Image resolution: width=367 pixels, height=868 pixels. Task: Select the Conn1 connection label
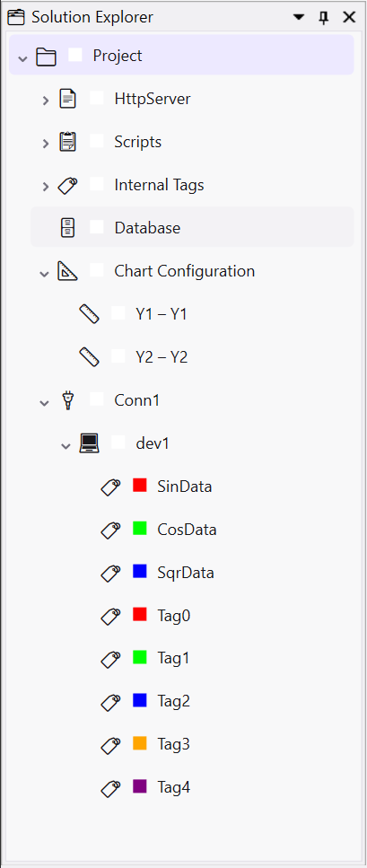coord(136,400)
